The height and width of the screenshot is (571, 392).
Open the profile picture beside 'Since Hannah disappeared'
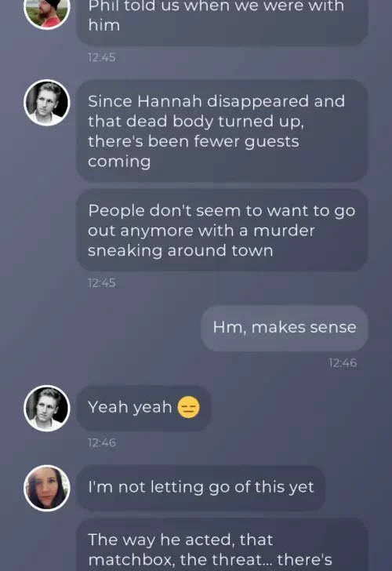(x=46, y=103)
